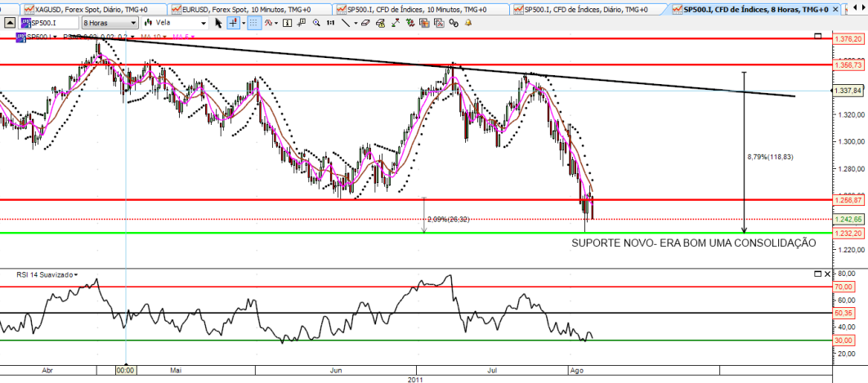Maximize the main price chart pane

[x=818, y=36]
